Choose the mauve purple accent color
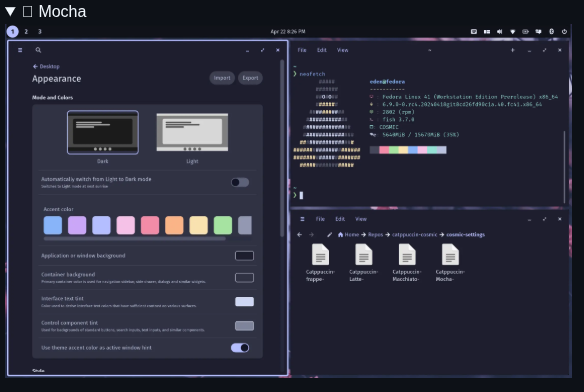Viewport: 584px width, 392px height. click(77, 225)
